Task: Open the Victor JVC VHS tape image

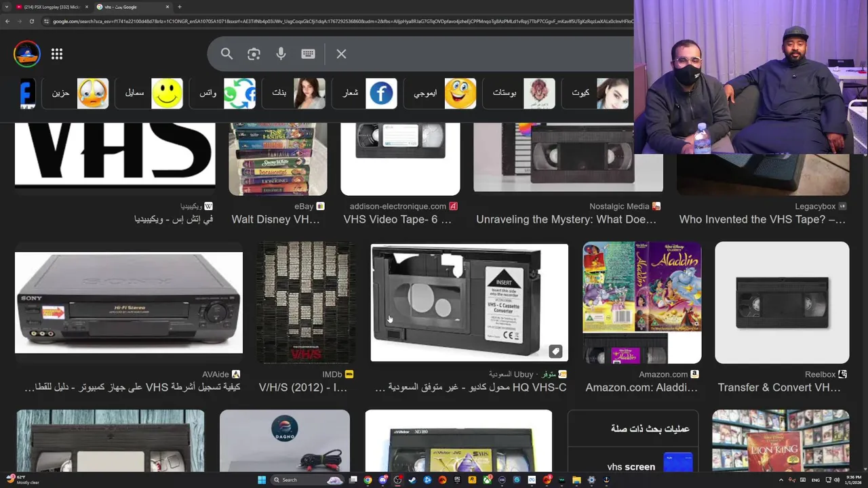Action: point(458,441)
